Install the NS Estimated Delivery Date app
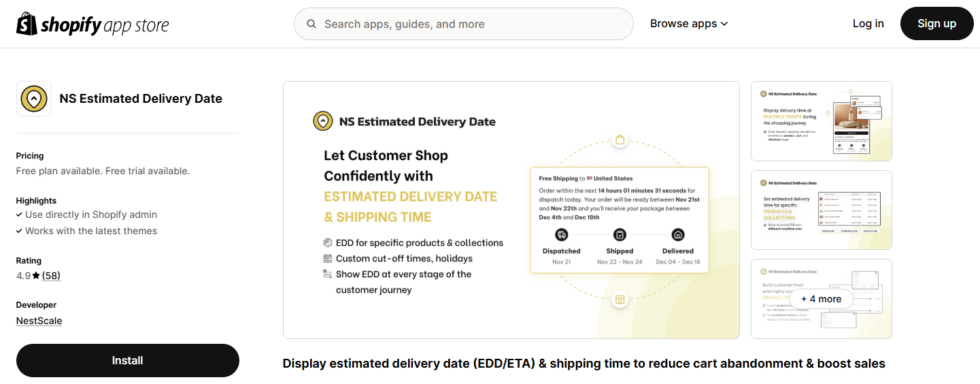This screenshot has width=980, height=384. coord(128,360)
